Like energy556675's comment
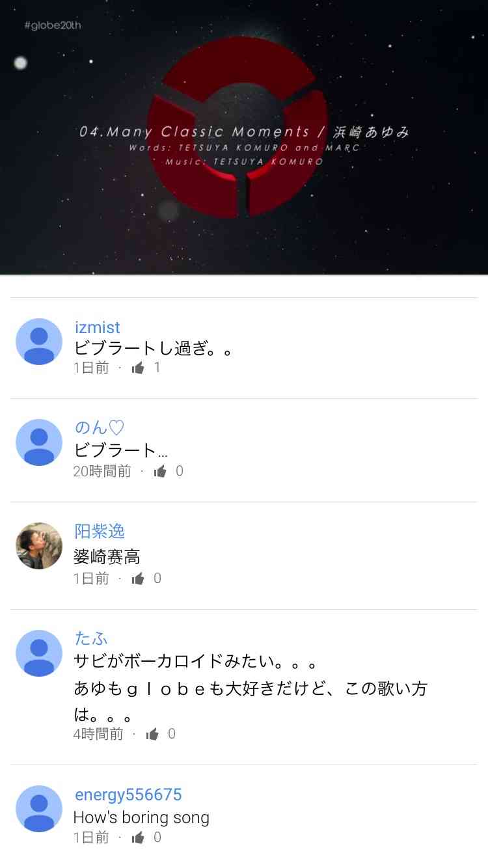 [x=137, y=838]
